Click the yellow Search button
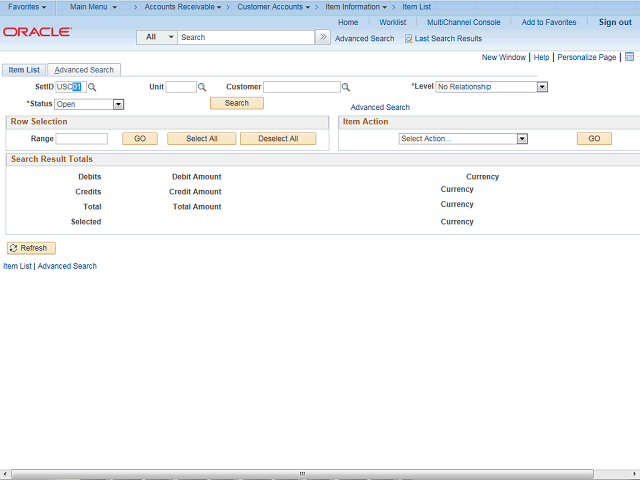The width and height of the screenshot is (640, 480). (x=237, y=103)
